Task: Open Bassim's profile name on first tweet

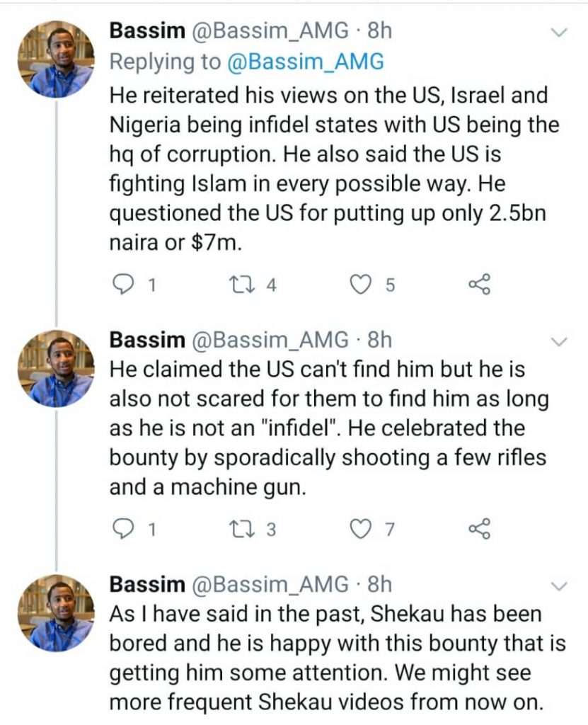Action: [146, 30]
